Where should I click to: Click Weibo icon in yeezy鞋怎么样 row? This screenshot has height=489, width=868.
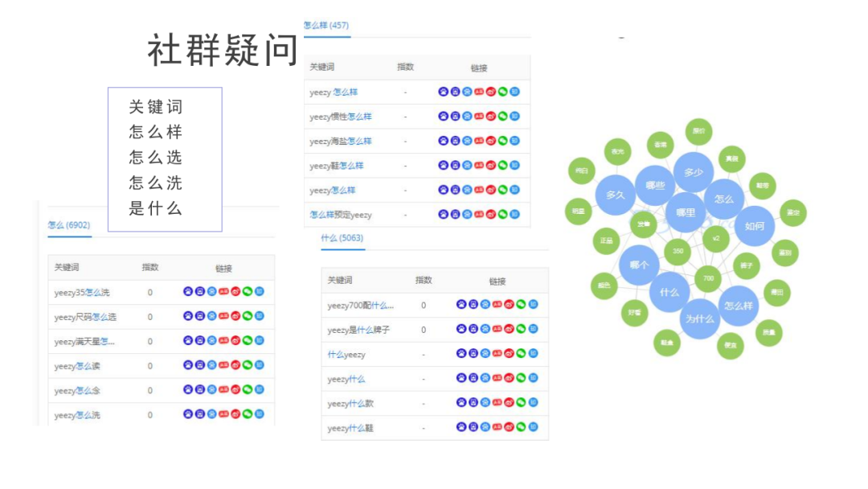(491, 165)
